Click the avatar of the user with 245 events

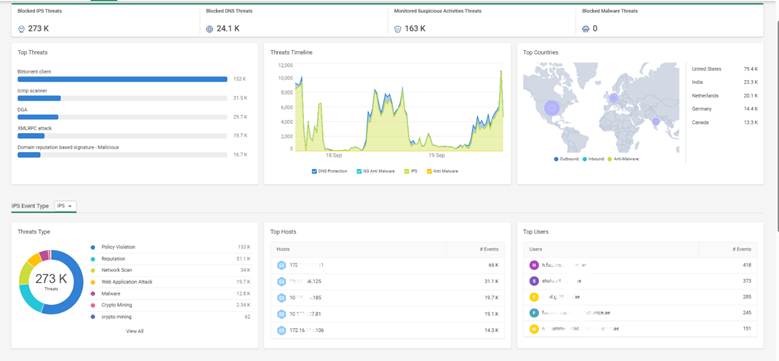tap(534, 313)
